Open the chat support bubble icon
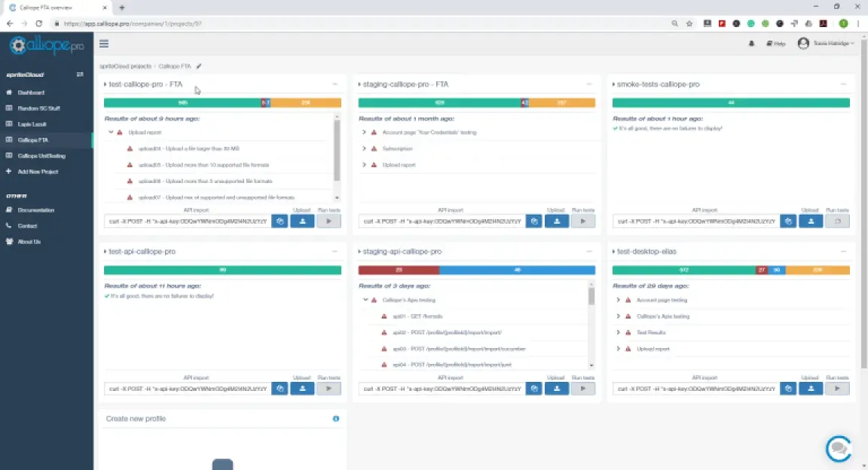The height and width of the screenshot is (470, 868). (x=839, y=448)
